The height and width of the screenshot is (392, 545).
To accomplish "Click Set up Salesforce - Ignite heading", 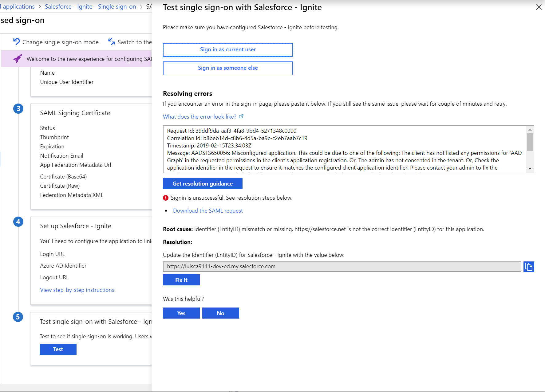I will pos(76,226).
